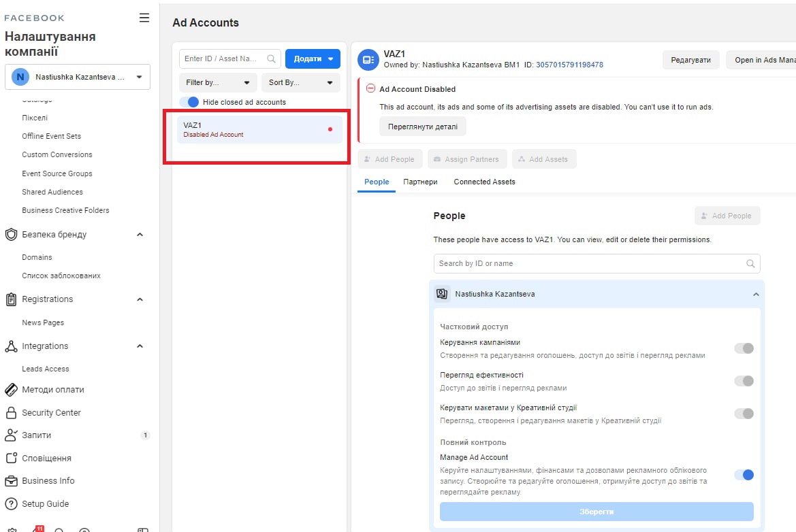Collapse the Registrations section chevron
796x532 pixels.
point(140,299)
